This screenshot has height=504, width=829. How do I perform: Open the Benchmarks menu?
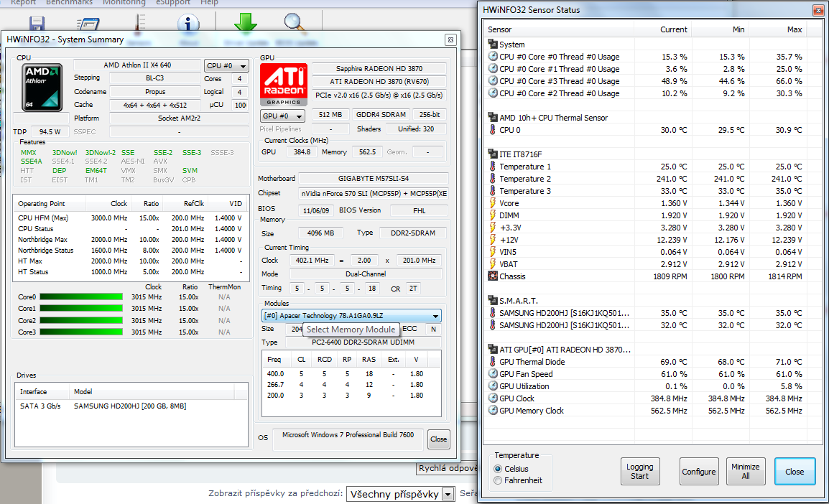[68, 3]
